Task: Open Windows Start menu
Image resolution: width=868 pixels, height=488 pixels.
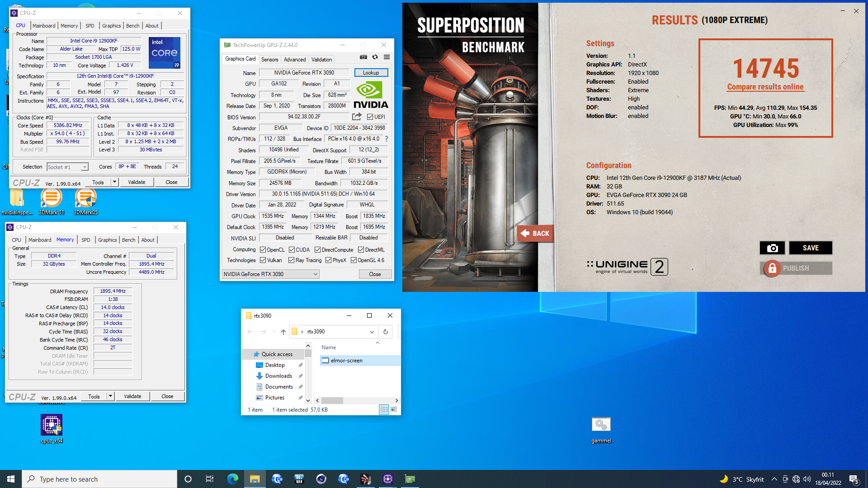Action: tap(11, 479)
